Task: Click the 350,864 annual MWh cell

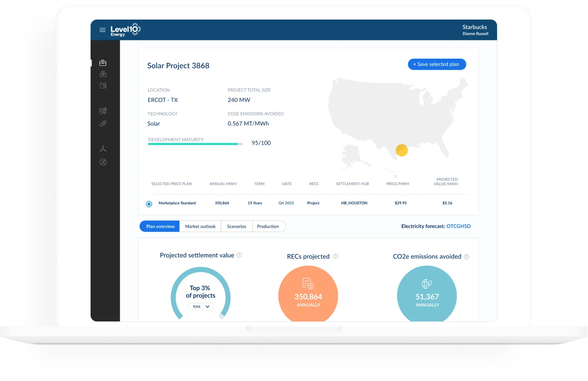Action: (x=222, y=203)
